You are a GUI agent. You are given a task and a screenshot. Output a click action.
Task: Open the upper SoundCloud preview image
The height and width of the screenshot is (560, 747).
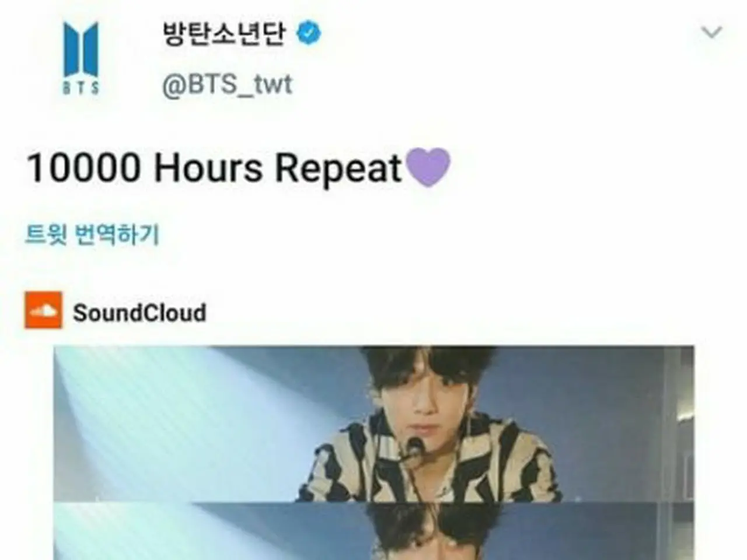coord(374,423)
